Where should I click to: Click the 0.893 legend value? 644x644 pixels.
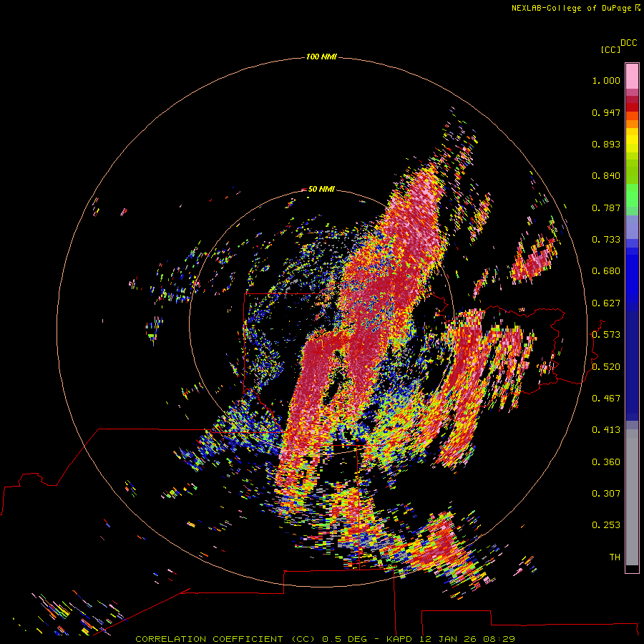pyautogui.click(x=606, y=144)
